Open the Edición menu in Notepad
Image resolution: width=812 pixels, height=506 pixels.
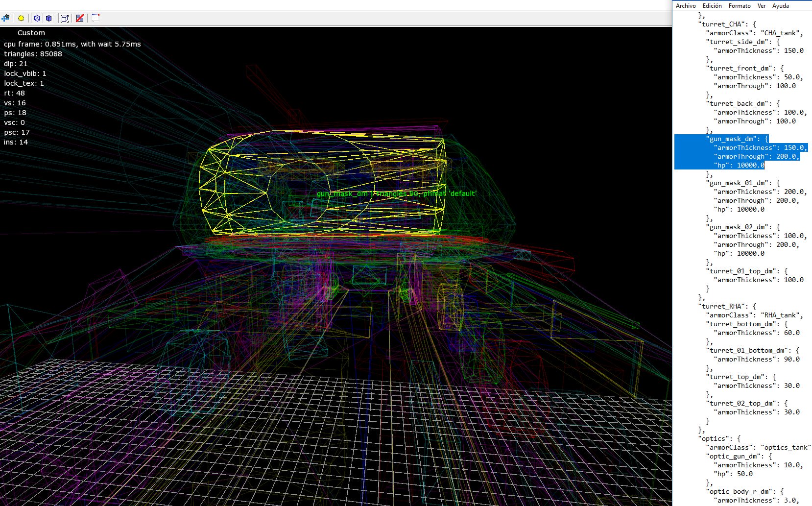pos(712,6)
